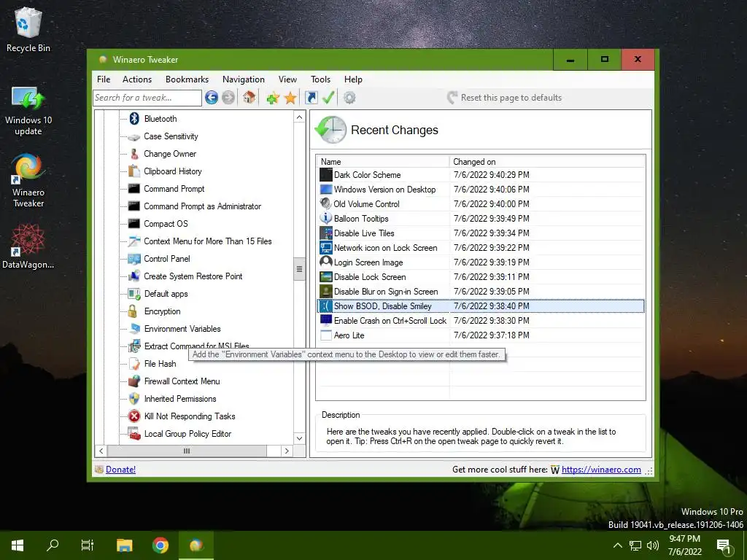This screenshot has width=747, height=560.
Task: Open Recycle Bin desktop icon
Action: (x=28, y=29)
